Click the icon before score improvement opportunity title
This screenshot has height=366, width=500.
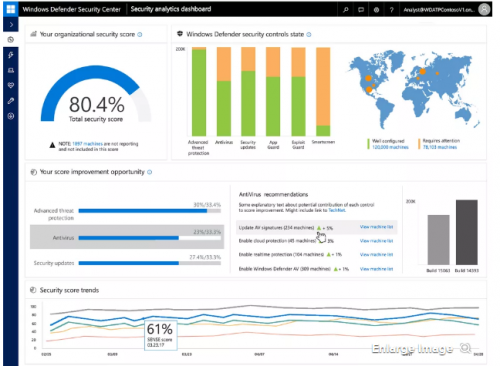pyautogui.click(x=33, y=172)
